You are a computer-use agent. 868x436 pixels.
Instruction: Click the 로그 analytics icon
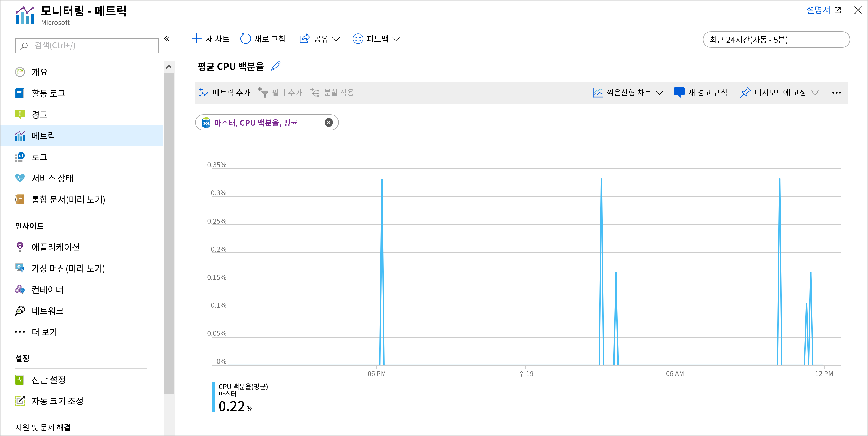(x=20, y=157)
